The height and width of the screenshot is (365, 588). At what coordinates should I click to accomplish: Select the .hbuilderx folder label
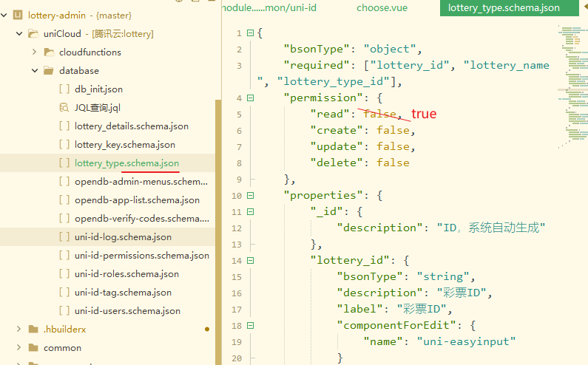64,329
